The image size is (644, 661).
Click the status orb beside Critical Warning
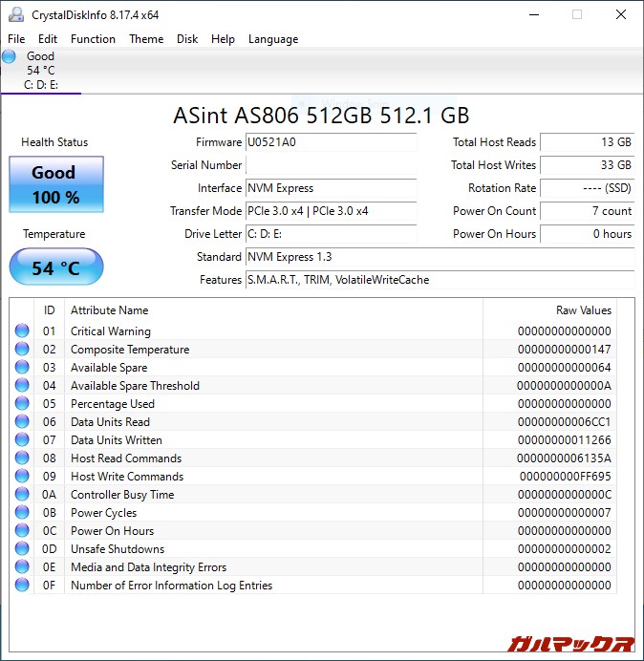22,331
